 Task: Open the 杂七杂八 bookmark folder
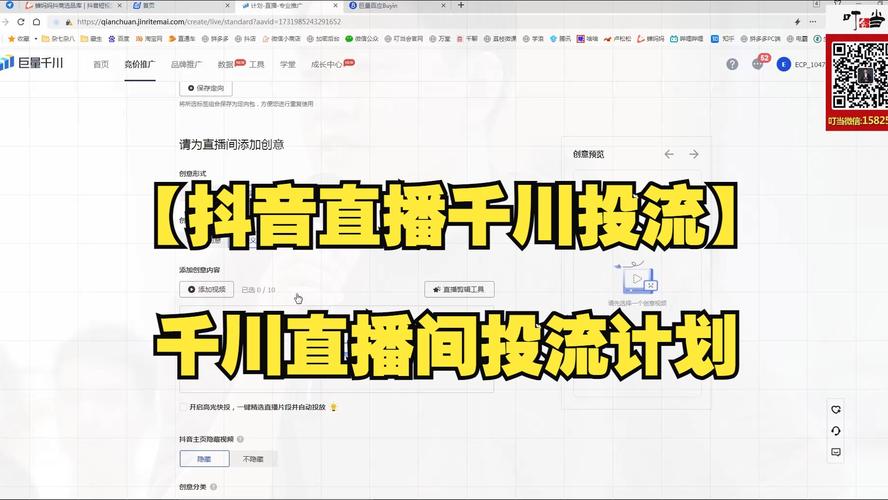(x=58, y=39)
